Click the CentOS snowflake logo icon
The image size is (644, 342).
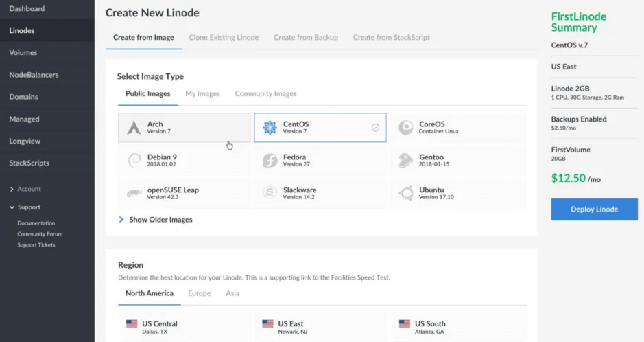270,128
